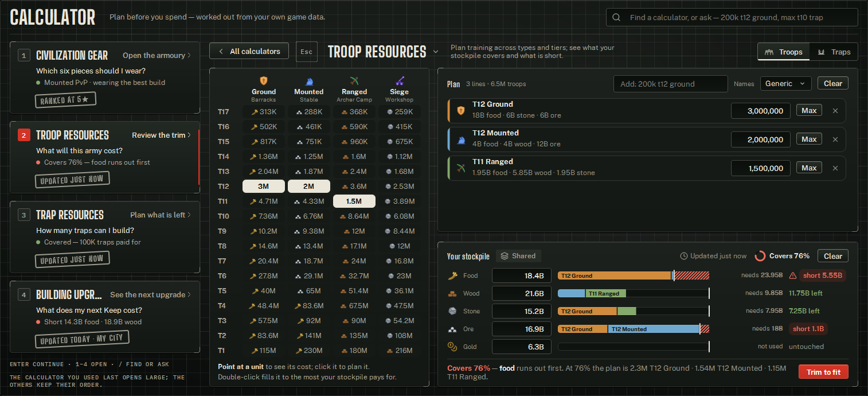The image size is (868, 396).
Task: Click the search magnifier icon
Action: 616,17
